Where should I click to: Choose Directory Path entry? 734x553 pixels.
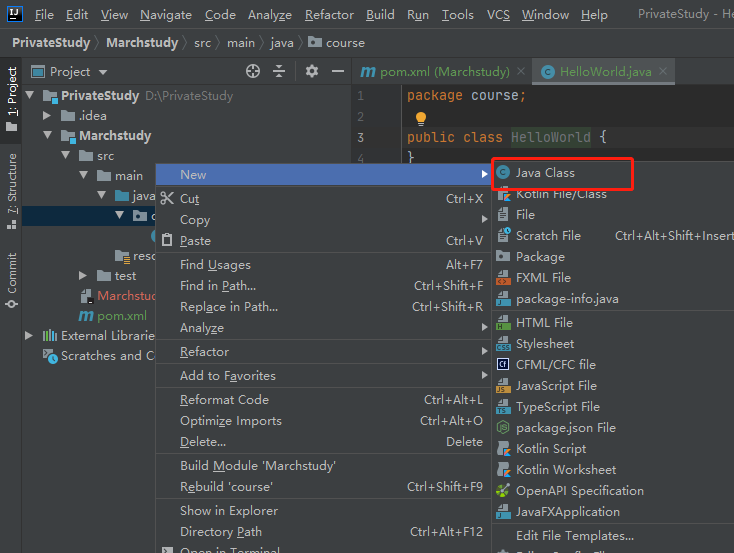[x=323, y=531]
